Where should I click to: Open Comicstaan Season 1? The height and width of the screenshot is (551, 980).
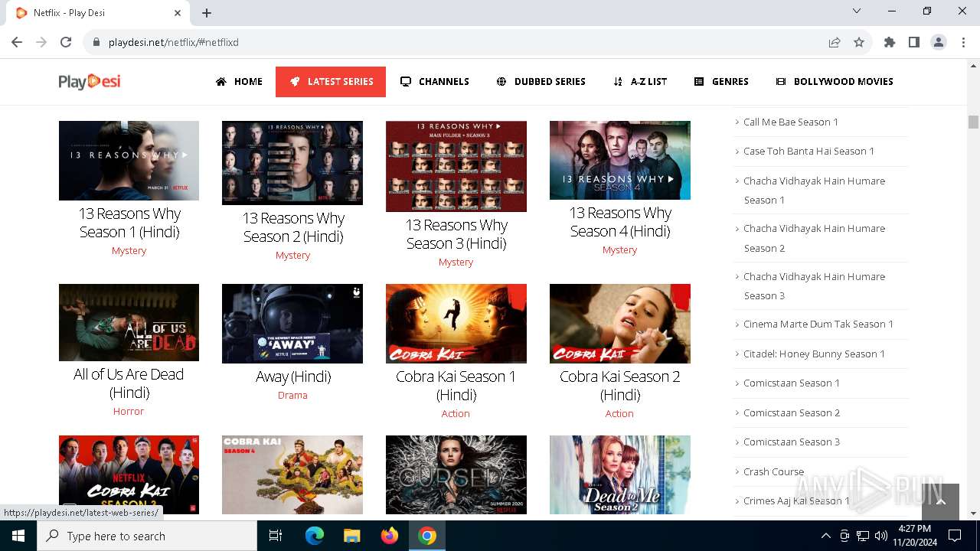(x=792, y=383)
